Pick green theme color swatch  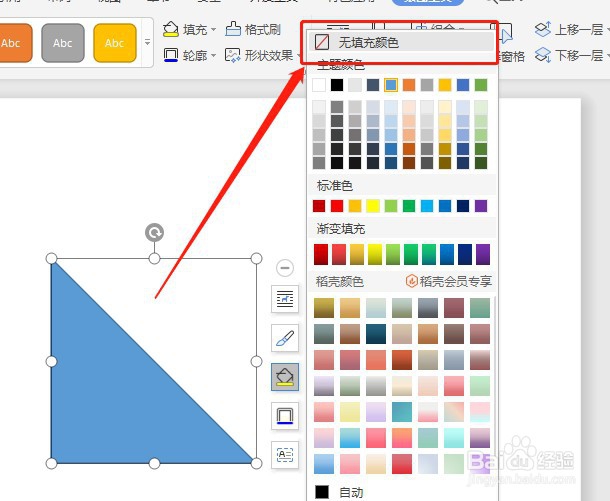point(481,85)
